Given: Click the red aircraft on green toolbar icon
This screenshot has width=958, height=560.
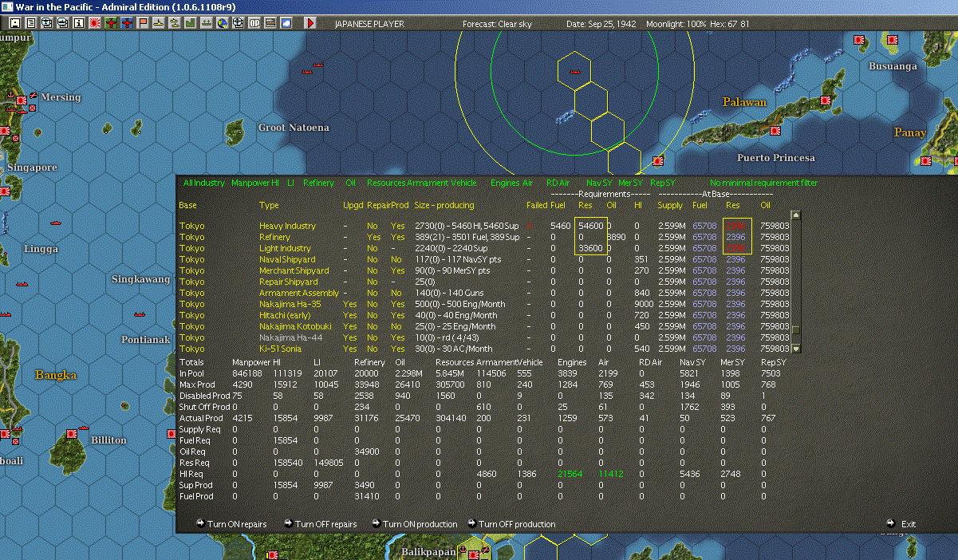Looking at the screenshot, I should (111, 23).
